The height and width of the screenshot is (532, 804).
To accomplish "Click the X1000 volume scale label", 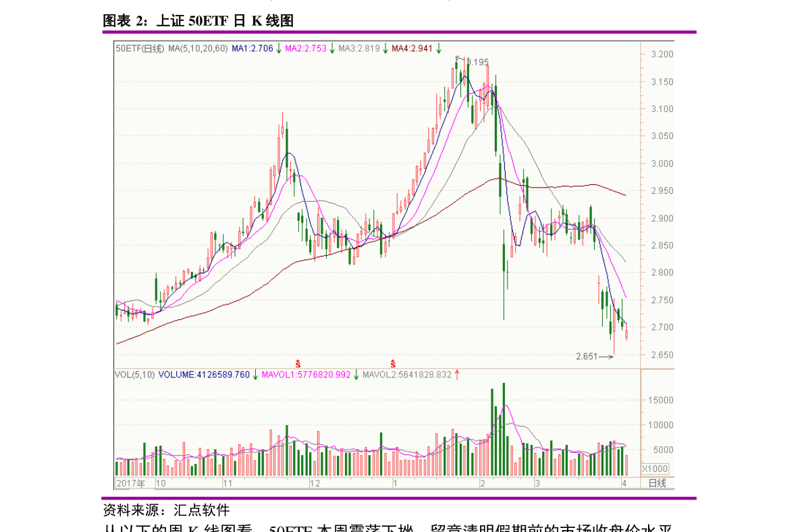I will [654, 469].
